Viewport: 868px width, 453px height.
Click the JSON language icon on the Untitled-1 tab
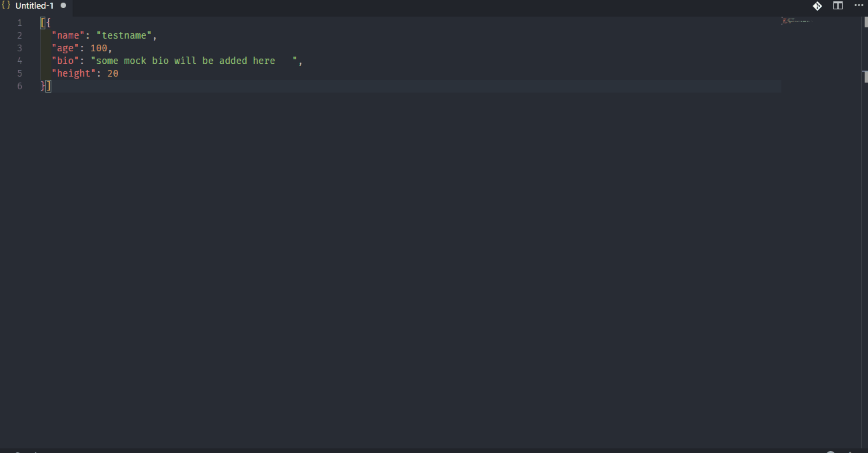pos(6,5)
